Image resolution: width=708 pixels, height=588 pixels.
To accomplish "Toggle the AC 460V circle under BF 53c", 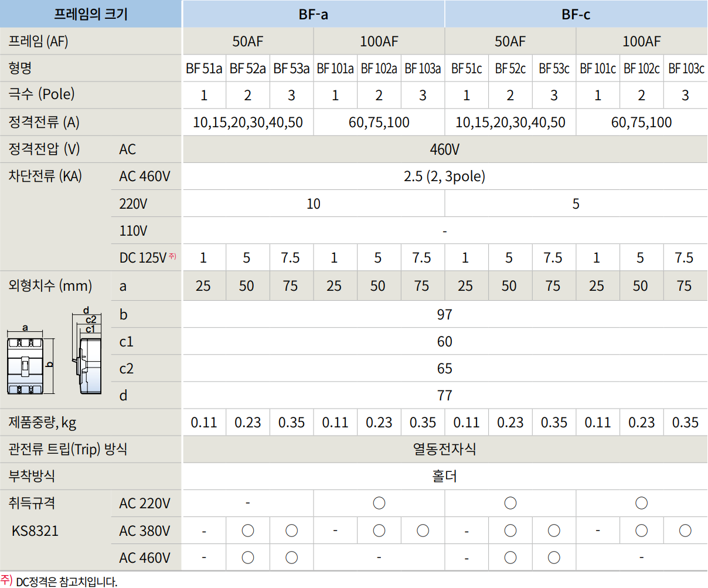I will [x=554, y=557].
